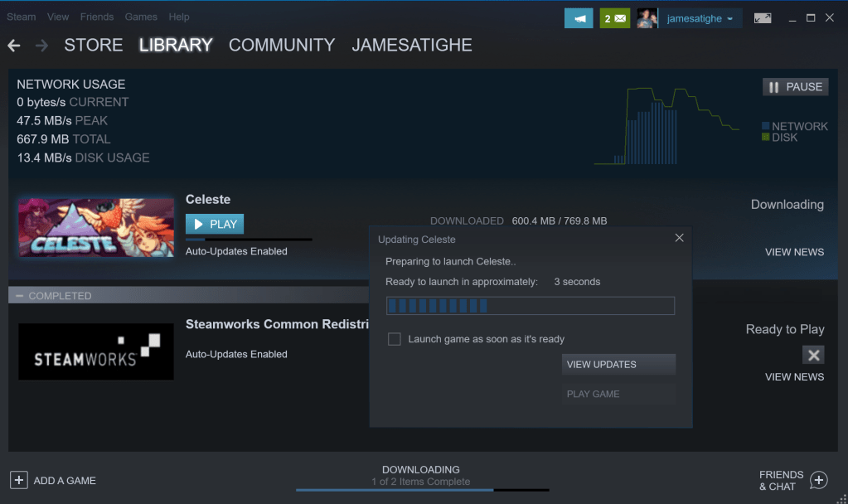Click the Friends & Chat plus icon
Viewport: 848px width, 504px height.
pos(818,480)
